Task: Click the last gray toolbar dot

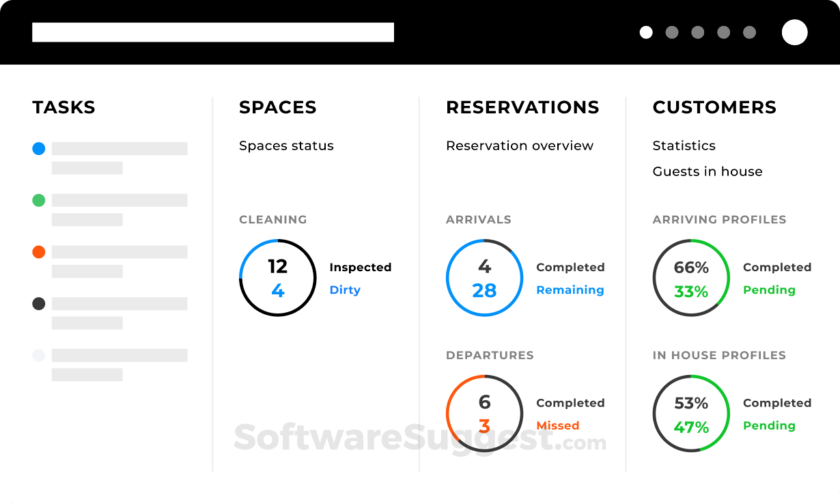Action: coord(749,32)
